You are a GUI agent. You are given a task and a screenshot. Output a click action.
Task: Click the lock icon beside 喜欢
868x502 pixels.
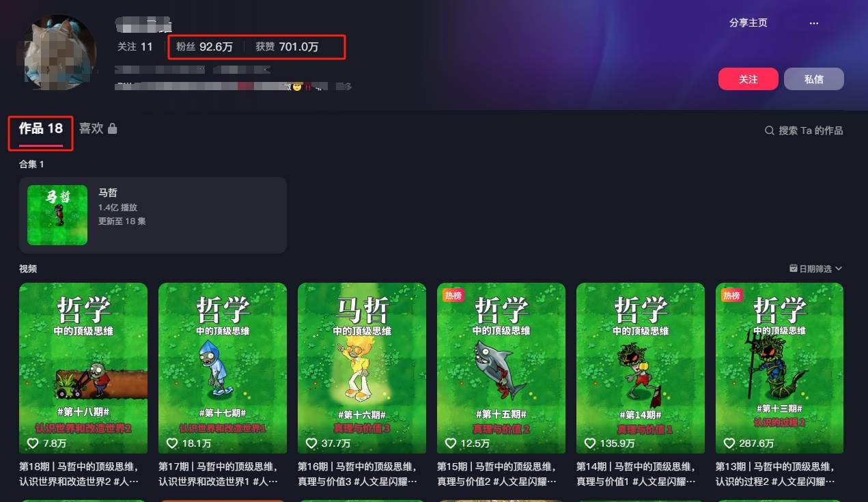point(113,128)
